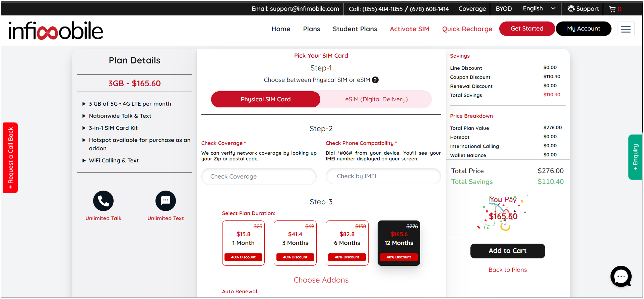Image resolution: width=644 pixels, height=299 pixels.
Task: Open the Activate SIM menu item
Action: pyautogui.click(x=409, y=29)
